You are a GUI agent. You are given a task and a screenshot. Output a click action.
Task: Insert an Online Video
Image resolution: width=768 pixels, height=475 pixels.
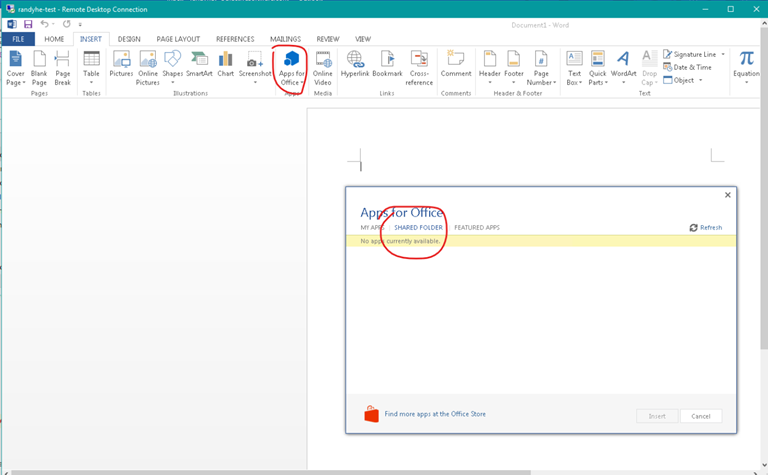pyautogui.click(x=323, y=68)
